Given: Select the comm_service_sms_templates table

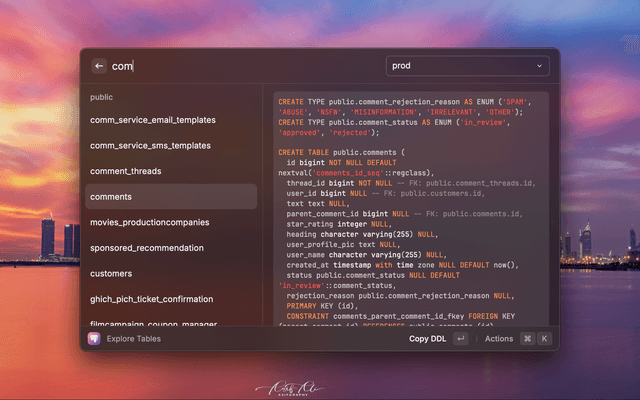Looking at the screenshot, I should pos(150,145).
